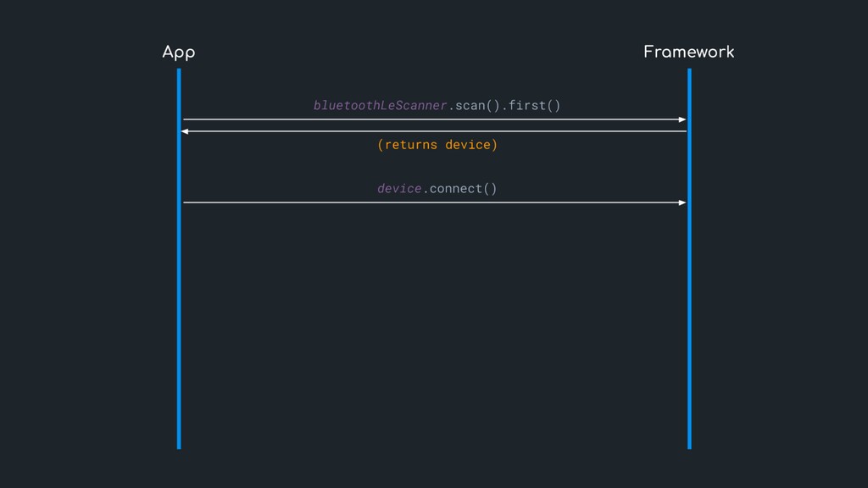Image resolution: width=868 pixels, height=488 pixels.
Task: Select the arrow line under device.connect()
Action: tap(432, 202)
